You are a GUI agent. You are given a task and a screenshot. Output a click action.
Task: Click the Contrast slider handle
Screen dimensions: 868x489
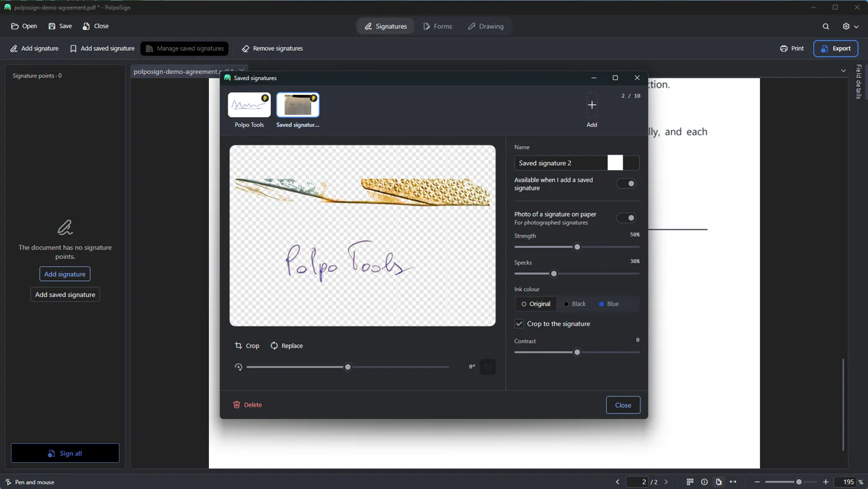(x=577, y=352)
